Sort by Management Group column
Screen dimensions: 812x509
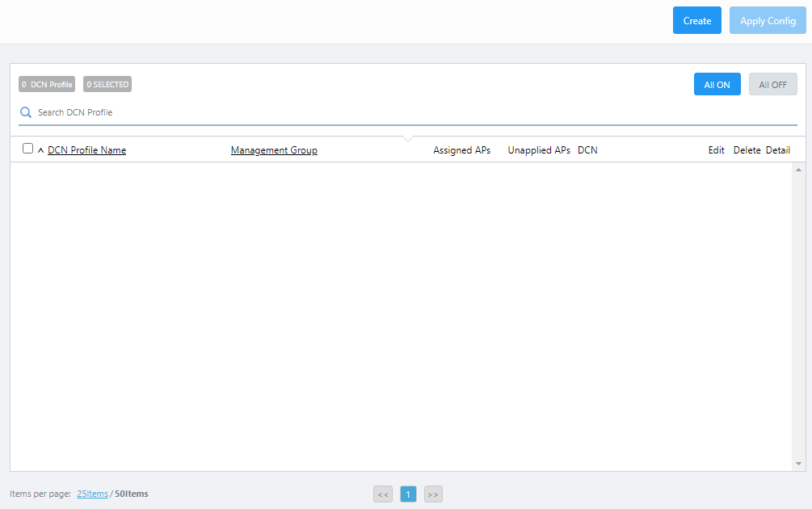(x=274, y=150)
